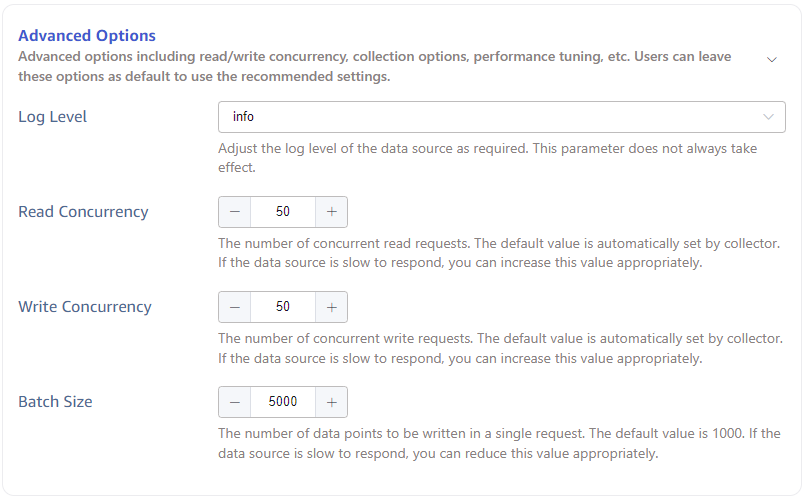Increase Read Concurrency with plus button
Viewport: 804px width, 497px height.
click(331, 212)
